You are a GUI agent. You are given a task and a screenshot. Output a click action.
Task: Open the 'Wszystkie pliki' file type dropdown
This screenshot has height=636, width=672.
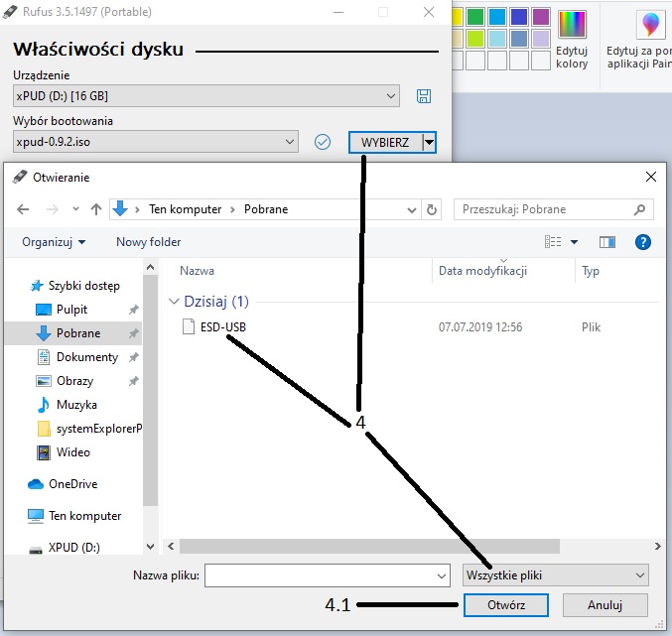(x=556, y=575)
